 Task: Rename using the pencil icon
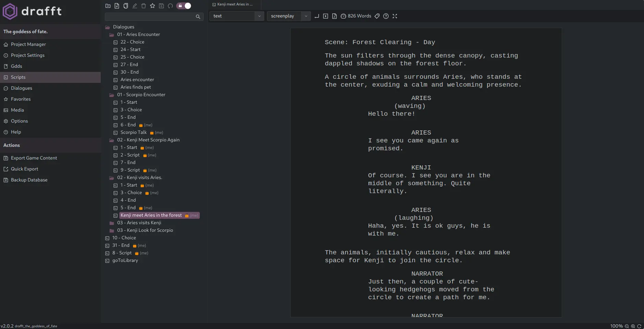135,6
